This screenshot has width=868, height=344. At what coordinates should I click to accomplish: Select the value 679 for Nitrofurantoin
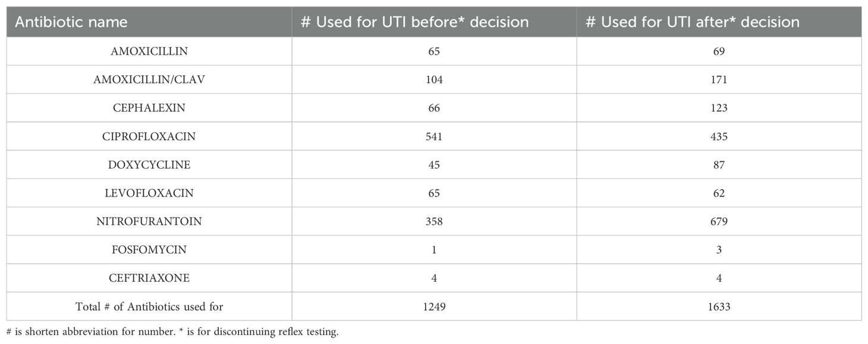coord(719,222)
